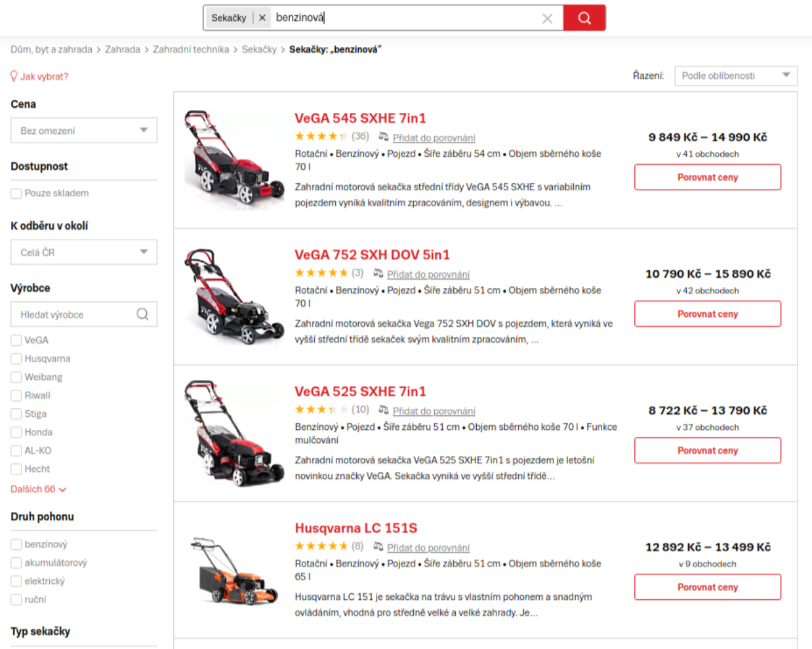Check the Stiga manufacturer filter
This screenshot has width=812, height=649.
[16, 414]
